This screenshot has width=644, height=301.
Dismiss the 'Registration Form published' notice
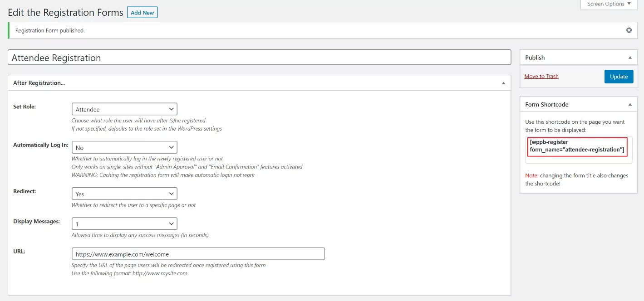(x=629, y=30)
